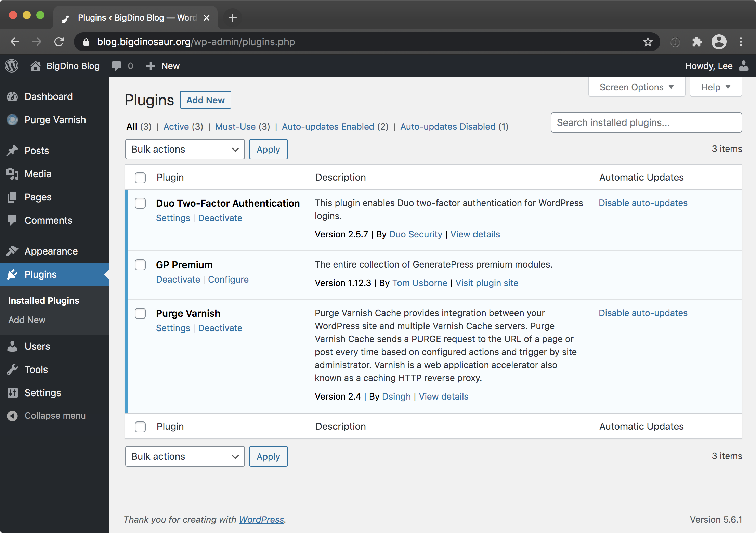Open the Appearance menu in sidebar
The image size is (756, 533).
pyautogui.click(x=51, y=251)
